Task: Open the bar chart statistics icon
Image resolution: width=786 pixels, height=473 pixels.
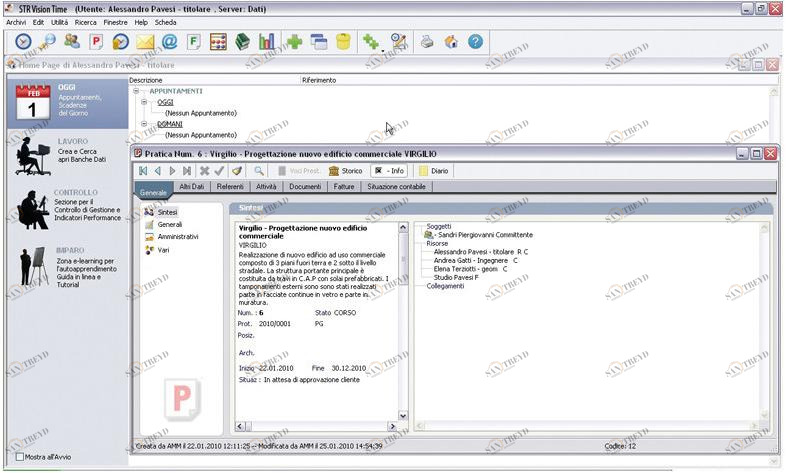Action: 267,42
